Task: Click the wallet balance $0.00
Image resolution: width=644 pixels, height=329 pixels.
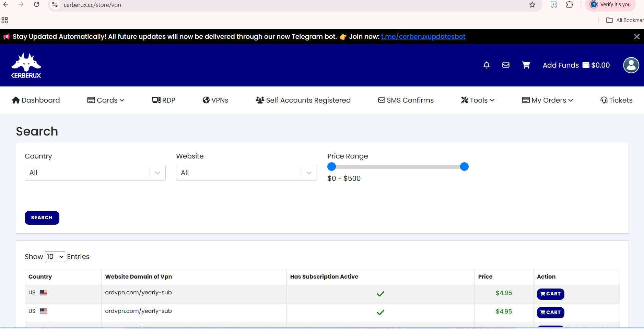Action: (596, 65)
